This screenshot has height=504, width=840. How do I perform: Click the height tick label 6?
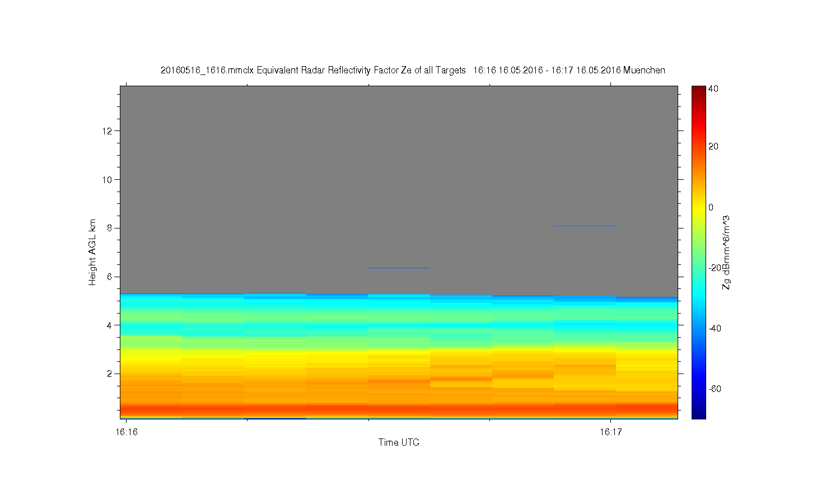tap(110, 277)
